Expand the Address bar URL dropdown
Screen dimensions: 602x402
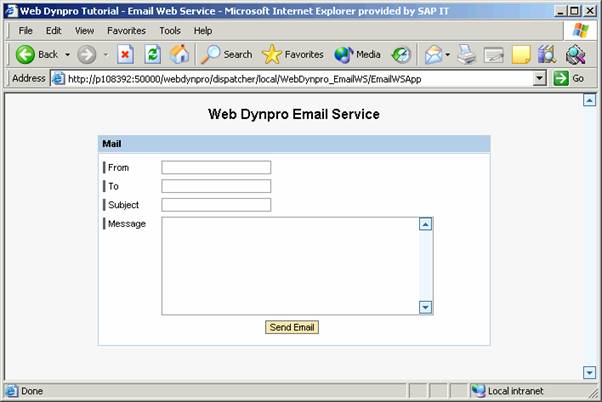(x=540, y=78)
